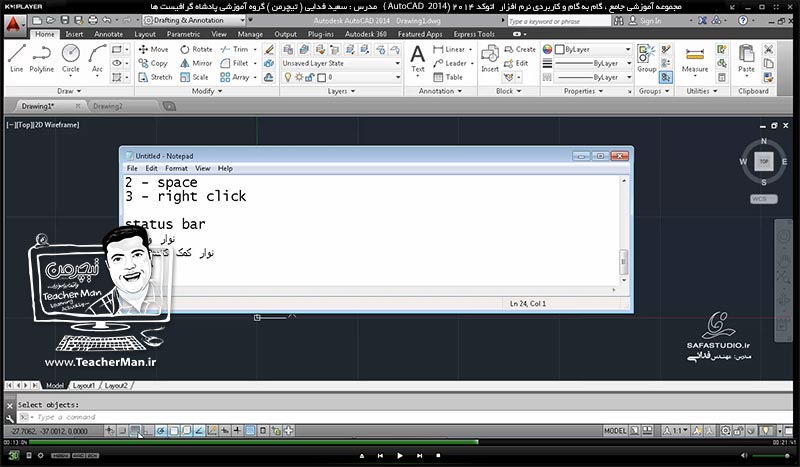This screenshot has width=800, height=467.
Task: Activate the Scale tool
Action: (194, 77)
